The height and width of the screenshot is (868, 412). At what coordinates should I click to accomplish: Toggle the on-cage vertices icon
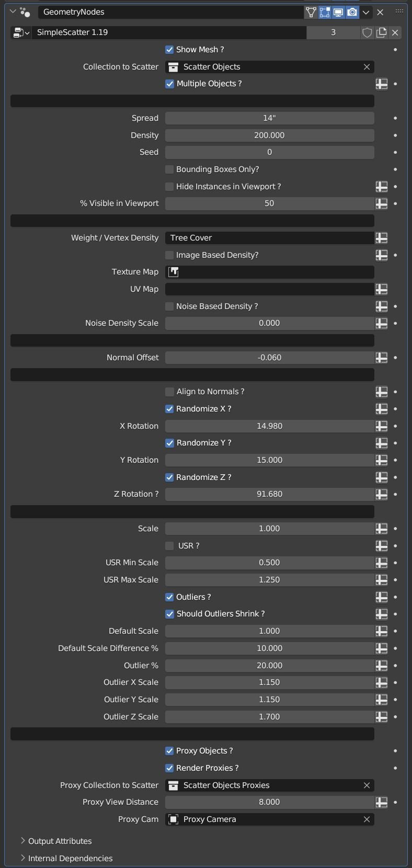[x=311, y=12]
